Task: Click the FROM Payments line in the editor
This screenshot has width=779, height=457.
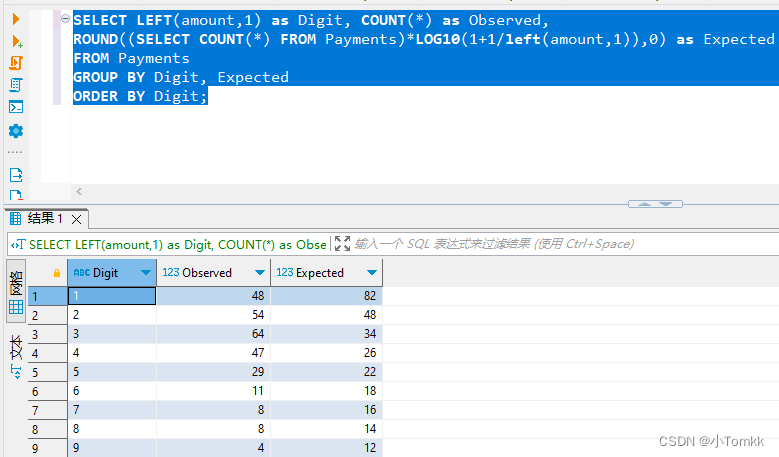Action: click(x=131, y=58)
